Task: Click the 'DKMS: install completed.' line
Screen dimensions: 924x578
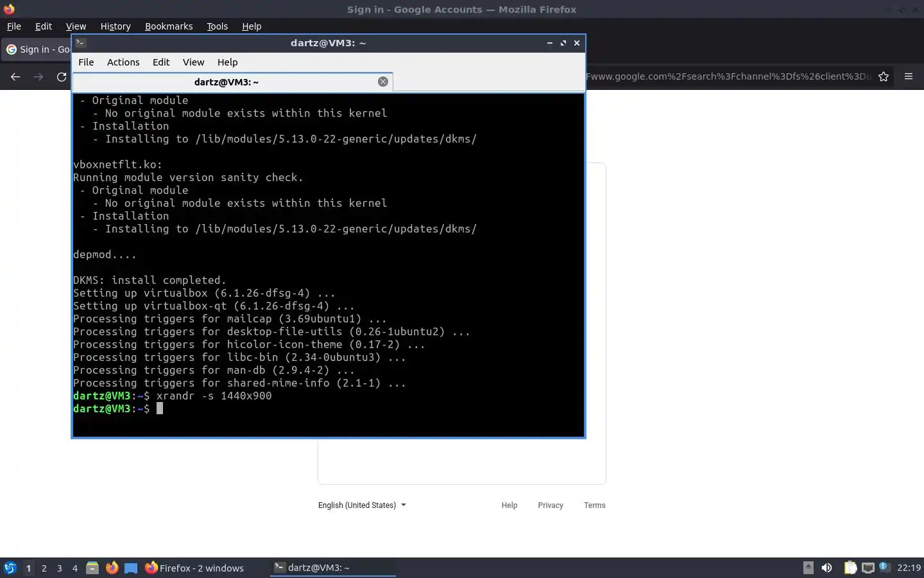Action: 150,280
